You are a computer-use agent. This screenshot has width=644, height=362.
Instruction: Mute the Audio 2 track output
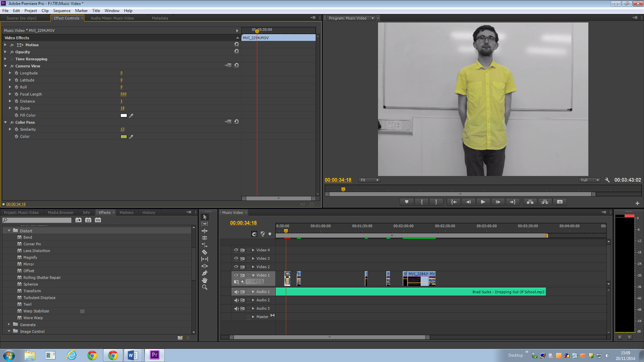pyautogui.click(x=236, y=300)
